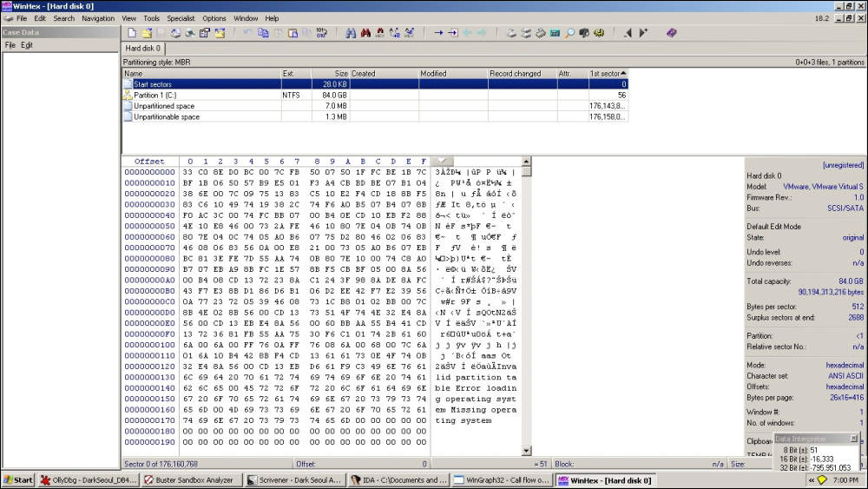Open the Case Data File menu

point(10,45)
